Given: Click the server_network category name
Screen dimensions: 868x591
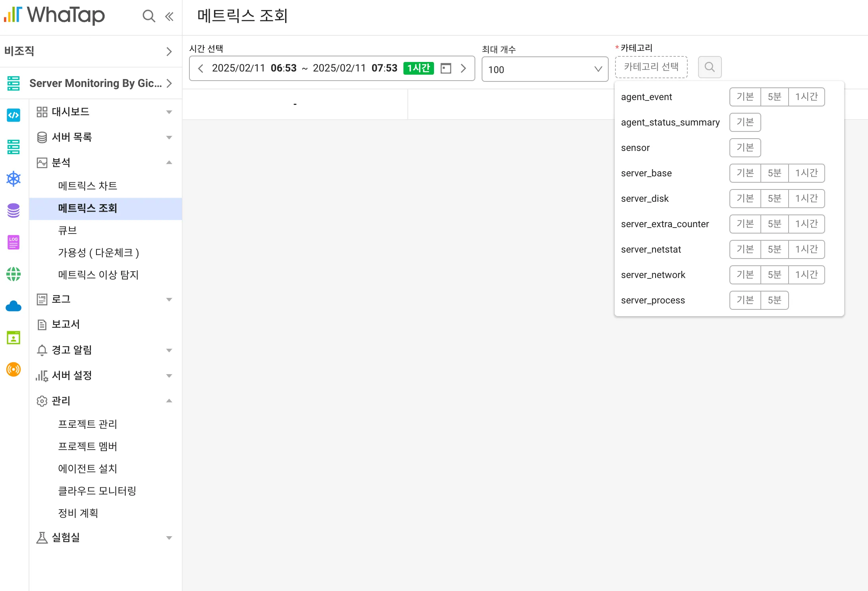Looking at the screenshot, I should click(x=653, y=275).
